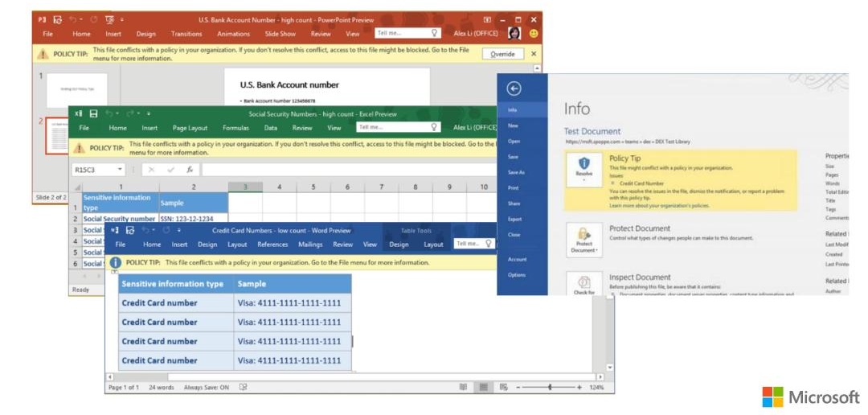Click Undo in the PowerPoint quick access toolbar
The height and width of the screenshot is (415, 868).
tap(72, 20)
